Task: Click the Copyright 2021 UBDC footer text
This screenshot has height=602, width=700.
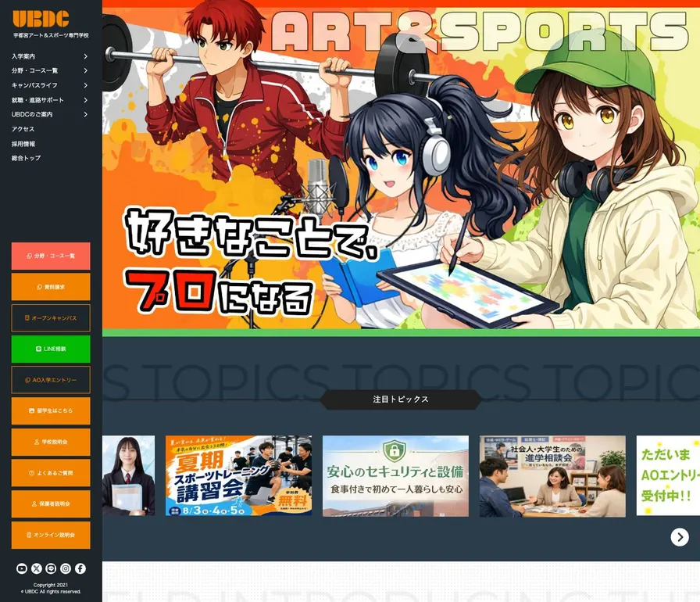Action: click(51, 588)
